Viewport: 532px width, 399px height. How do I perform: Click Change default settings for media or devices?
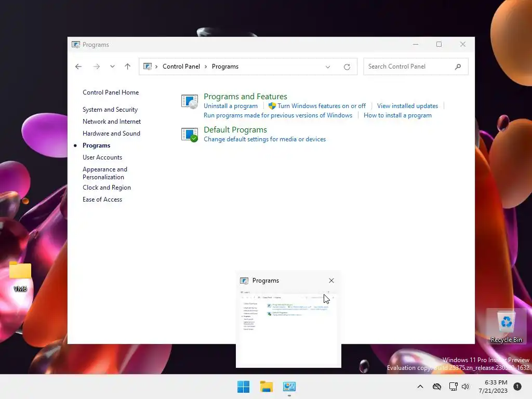[x=264, y=139]
